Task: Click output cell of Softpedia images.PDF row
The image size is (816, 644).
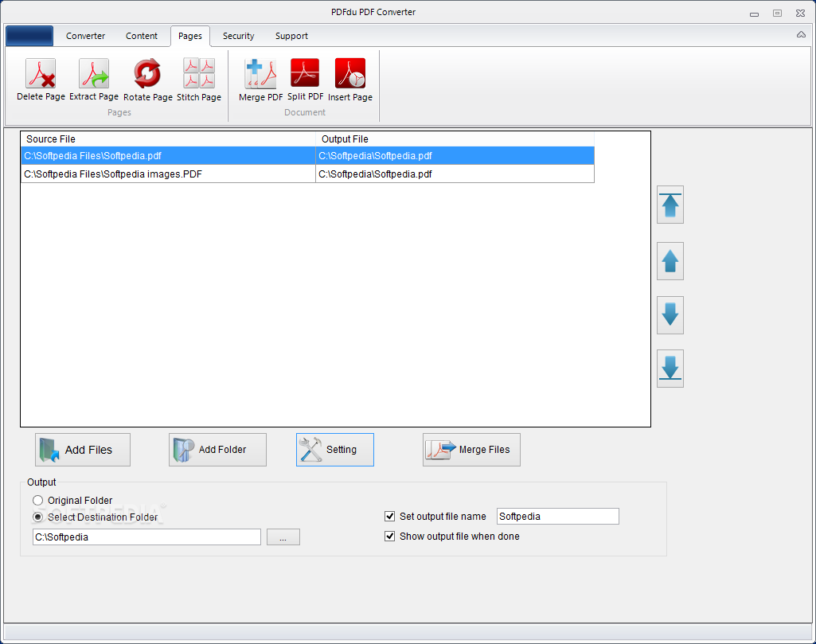Action: click(455, 174)
